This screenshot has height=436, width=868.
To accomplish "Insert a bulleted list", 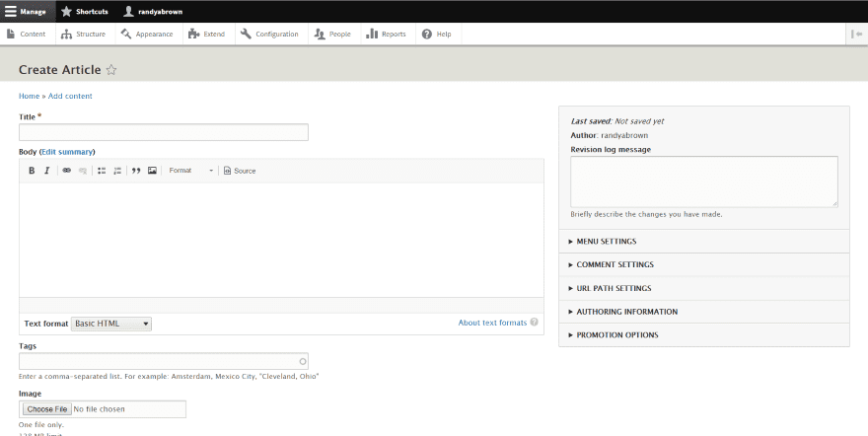I will 102,171.
